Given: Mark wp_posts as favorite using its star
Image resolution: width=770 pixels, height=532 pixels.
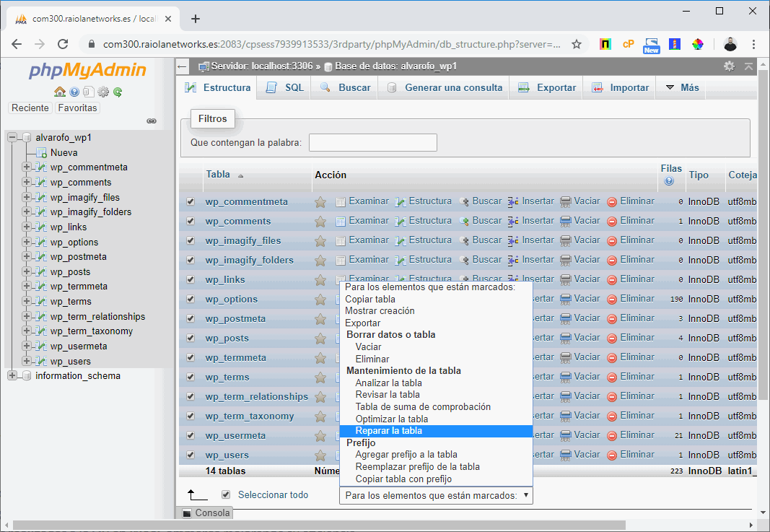Looking at the screenshot, I should coord(320,337).
